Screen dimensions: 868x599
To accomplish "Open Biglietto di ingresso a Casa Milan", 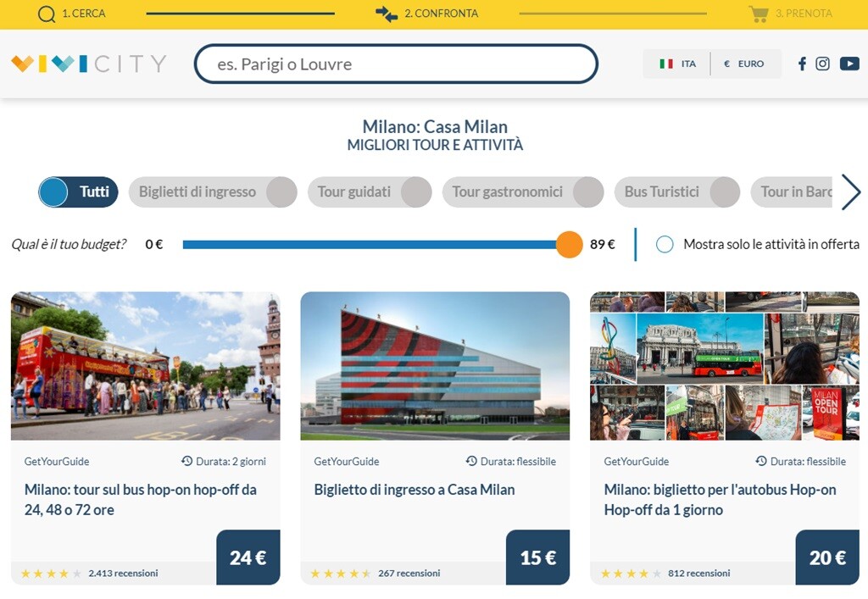I will tap(415, 490).
